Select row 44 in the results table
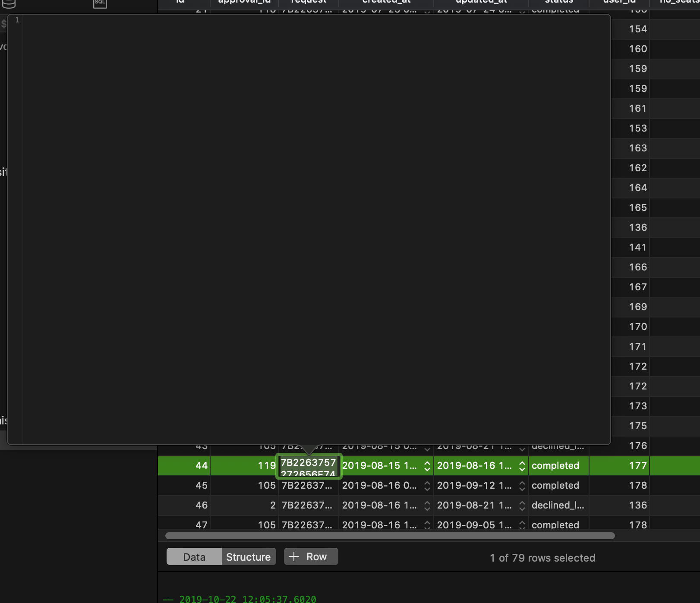Viewport: 700px width, 603px height. tap(201, 466)
